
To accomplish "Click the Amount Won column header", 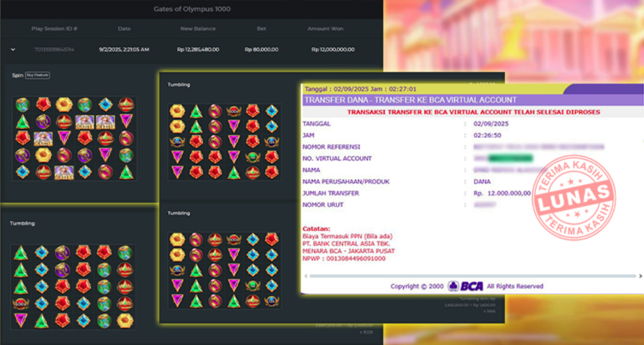I will [326, 29].
